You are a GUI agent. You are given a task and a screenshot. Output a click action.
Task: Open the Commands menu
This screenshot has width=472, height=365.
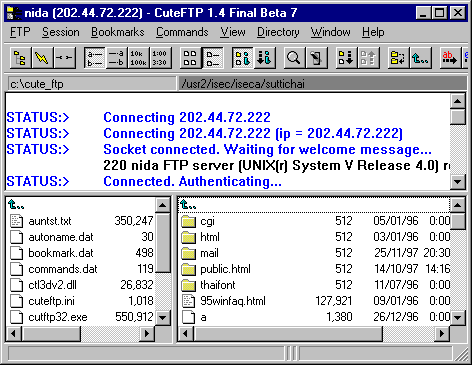[182, 32]
